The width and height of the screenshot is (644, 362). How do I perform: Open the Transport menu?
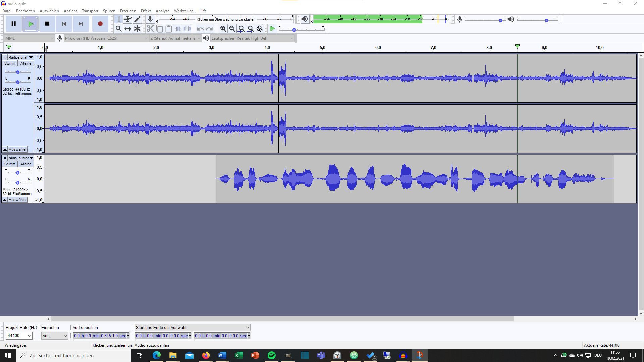click(x=90, y=11)
